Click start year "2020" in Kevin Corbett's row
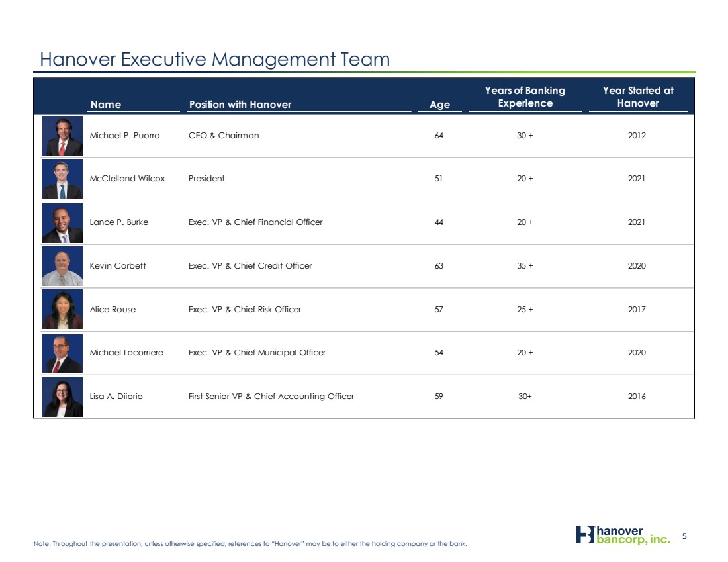This screenshot has width=728, height=562. tap(637, 266)
